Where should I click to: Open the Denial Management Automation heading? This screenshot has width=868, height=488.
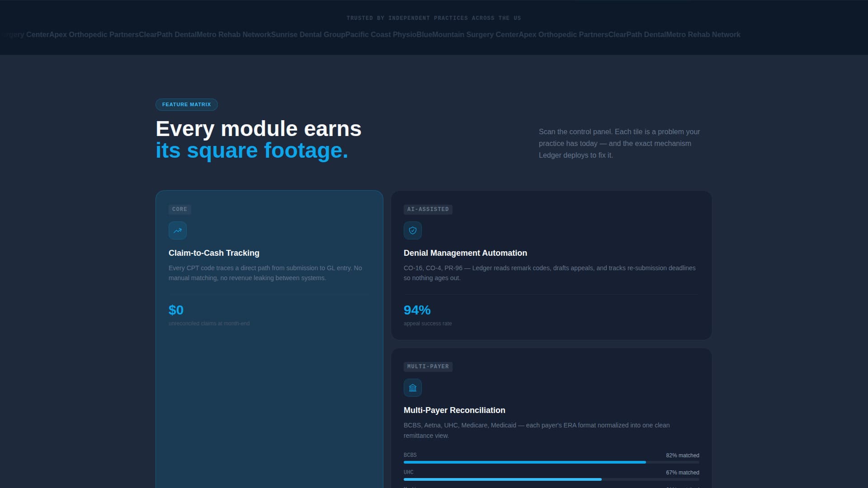[465, 253]
